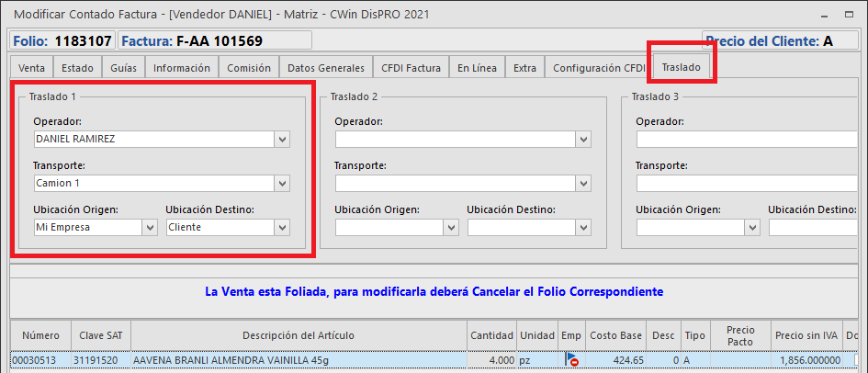The width and height of the screenshot is (868, 373).
Task: Click the Número column header
Action: click(x=40, y=335)
